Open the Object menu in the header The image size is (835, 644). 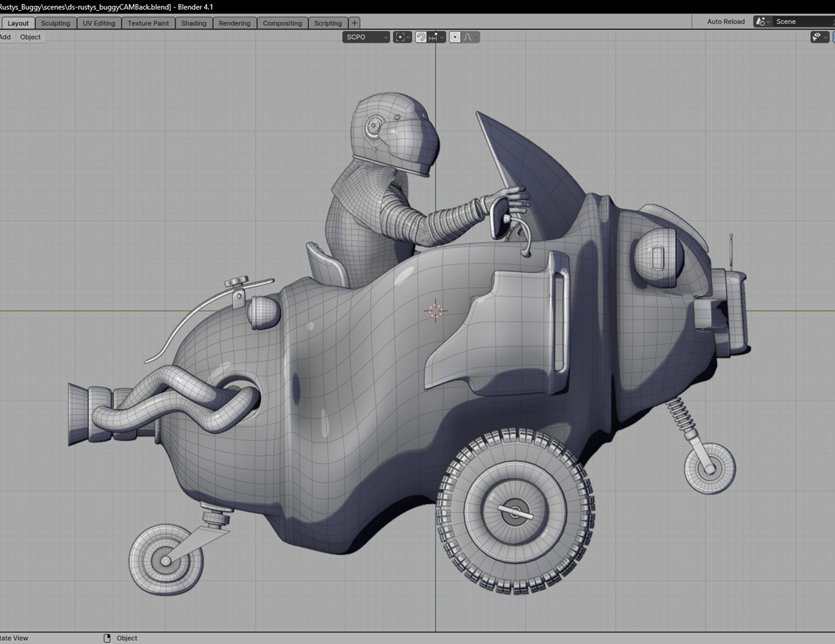click(30, 37)
